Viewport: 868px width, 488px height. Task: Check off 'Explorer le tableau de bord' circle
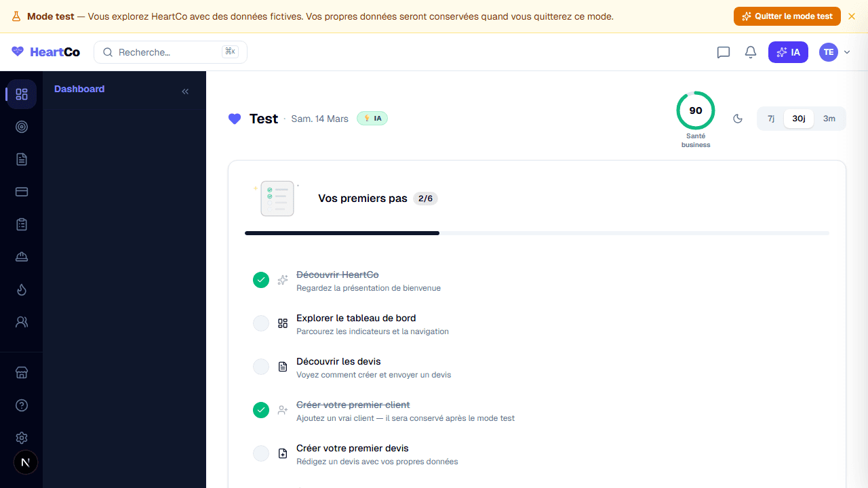[x=261, y=323]
